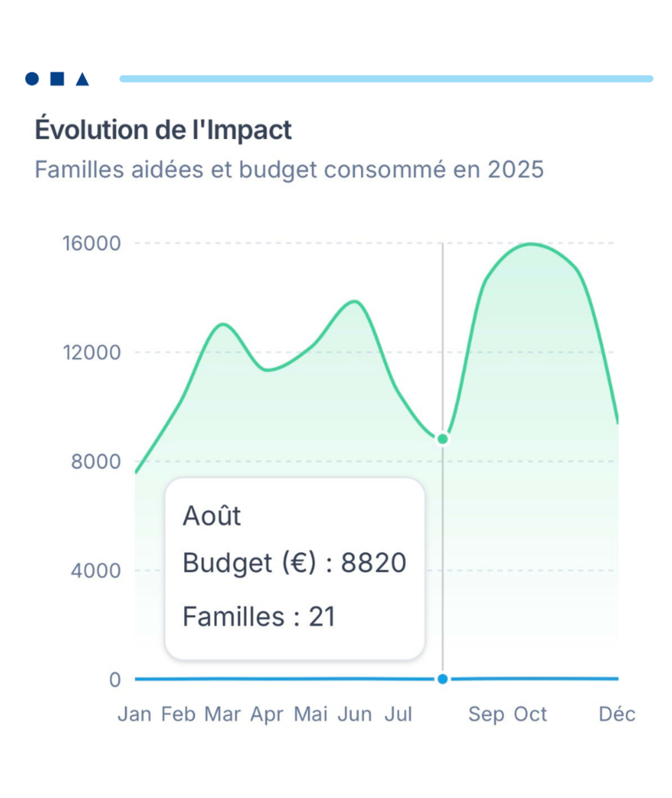Click the 'Évolution de l'Impact' chart title
The width and height of the screenshot is (672, 798).
(x=163, y=130)
